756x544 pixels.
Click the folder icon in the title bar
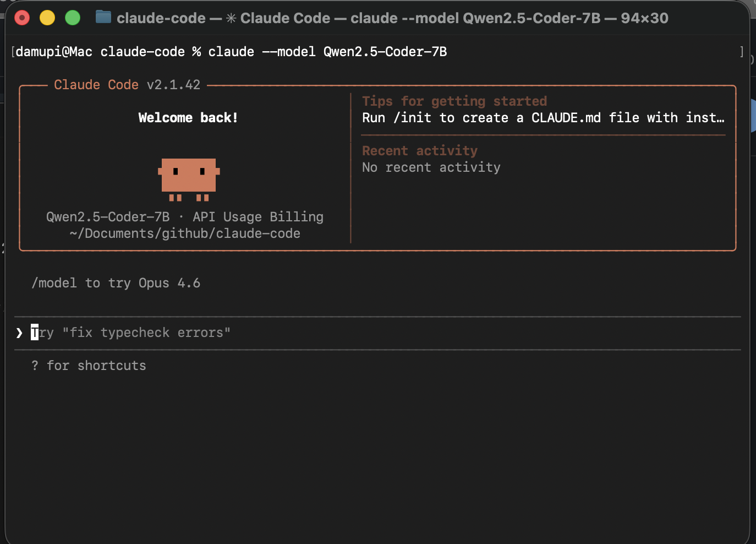pyautogui.click(x=103, y=18)
